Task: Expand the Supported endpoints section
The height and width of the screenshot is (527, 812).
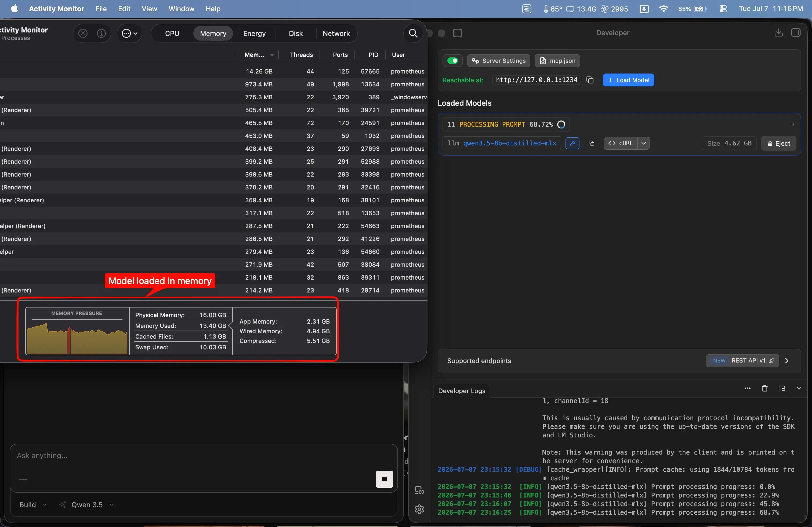Action: tap(787, 361)
